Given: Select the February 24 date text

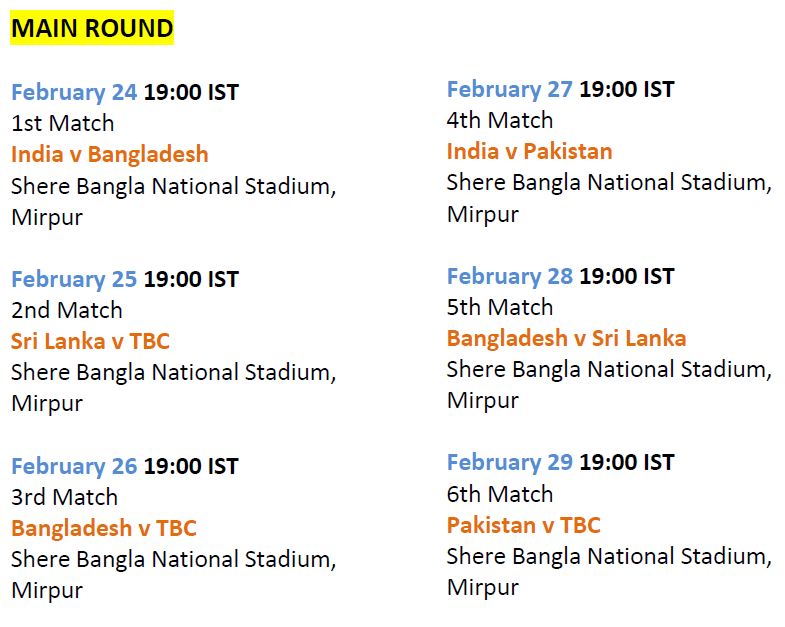Looking at the screenshot, I should [x=74, y=93].
